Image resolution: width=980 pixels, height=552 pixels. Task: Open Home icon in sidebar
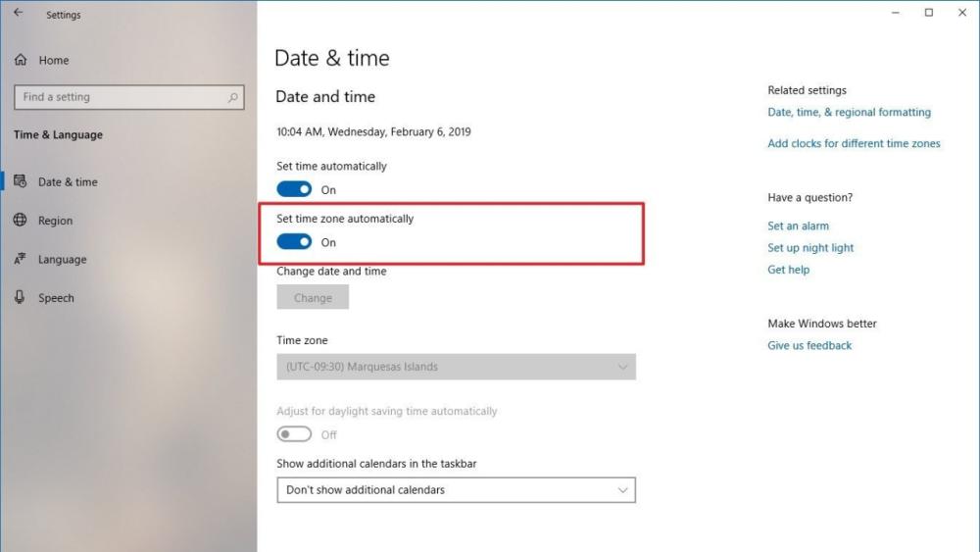click(x=21, y=60)
